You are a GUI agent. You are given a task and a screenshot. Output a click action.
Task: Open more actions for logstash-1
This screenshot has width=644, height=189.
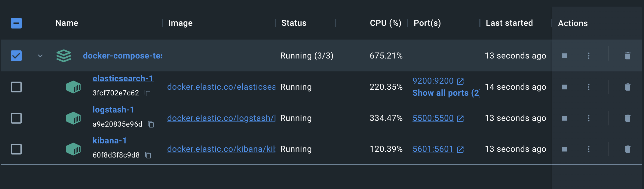pos(588,118)
